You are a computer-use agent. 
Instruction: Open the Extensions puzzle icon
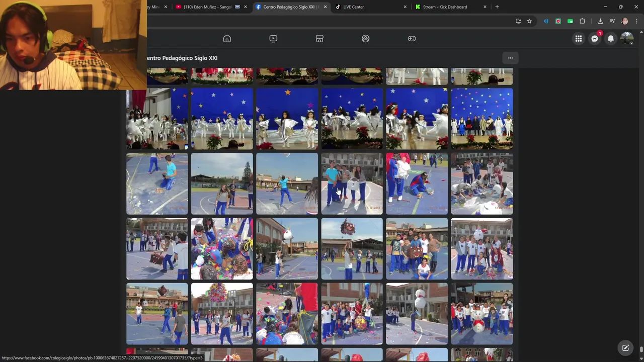pyautogui.click(x=583, y=21)
